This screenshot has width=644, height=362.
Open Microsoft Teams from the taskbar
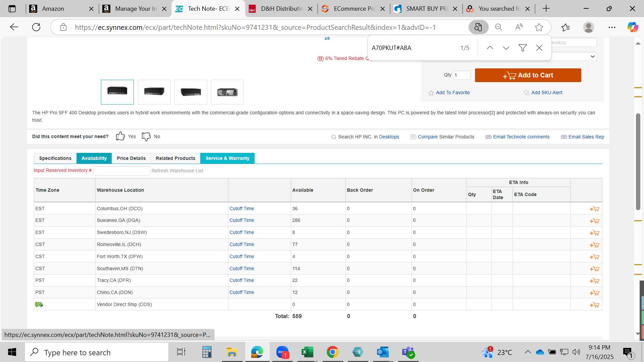coord(408,352)
